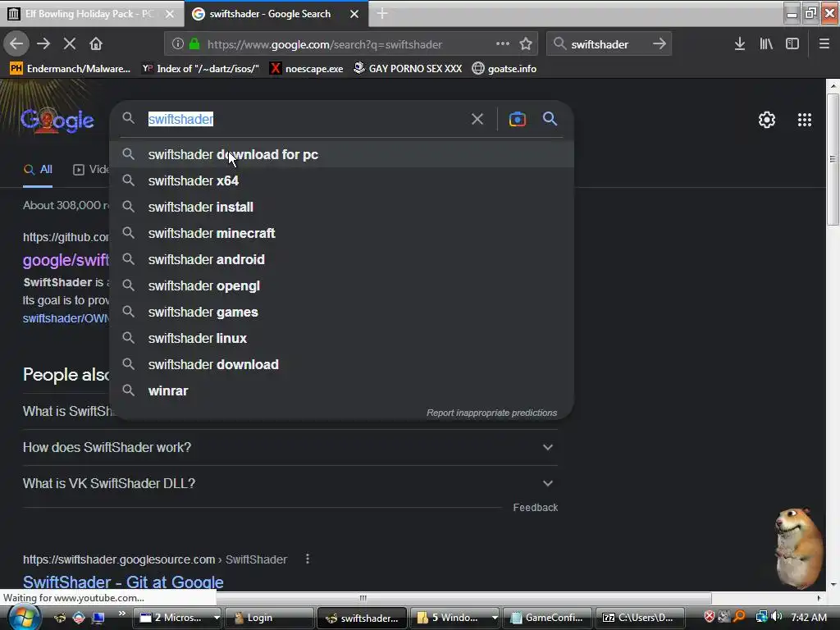Open 2 Microsoft taskbar group dropdown
Image resolution: width=840 pixels, height=630 pixels.
pyautogui.click(x=217, y=618)
